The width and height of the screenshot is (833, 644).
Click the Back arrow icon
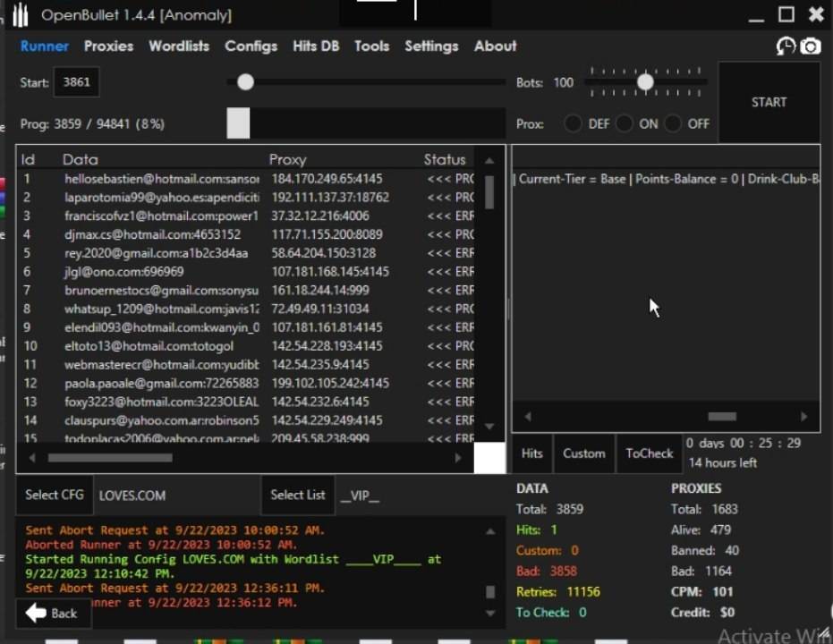[36, 613]
